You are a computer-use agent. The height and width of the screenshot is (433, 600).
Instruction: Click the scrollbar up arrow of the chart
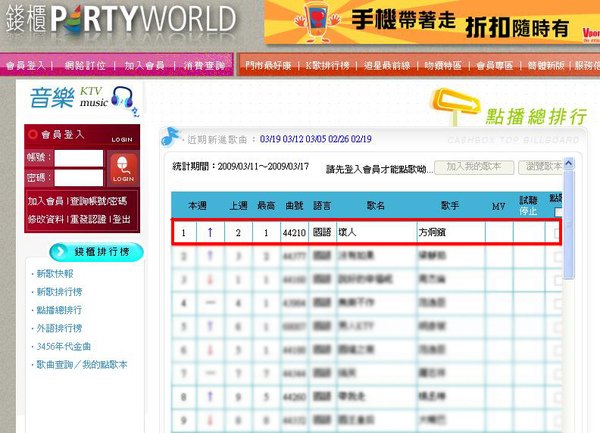pos(569,164)
